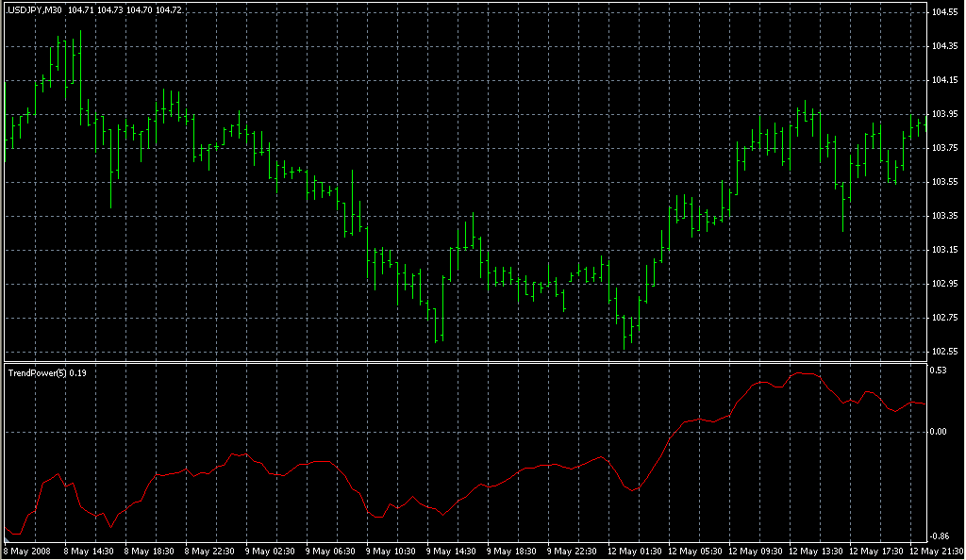Click the 103.35 price scale value

(x=944, y=216)
